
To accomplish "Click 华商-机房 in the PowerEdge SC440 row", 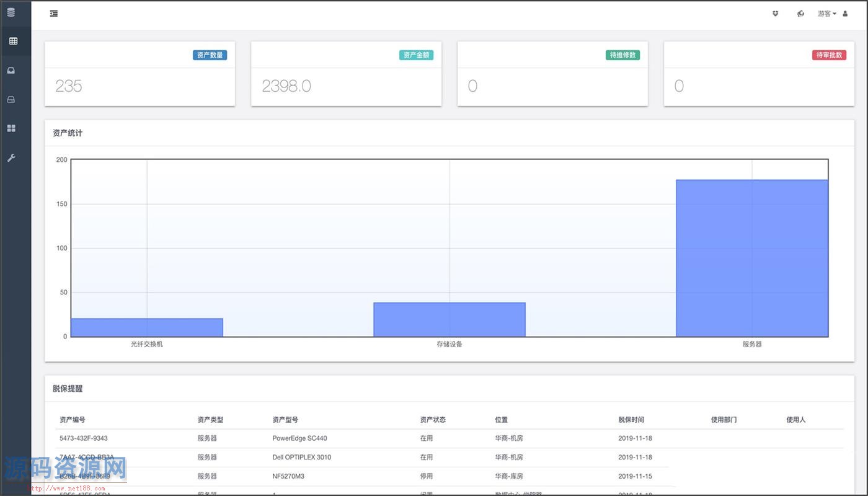I will [x=508, y=438].
